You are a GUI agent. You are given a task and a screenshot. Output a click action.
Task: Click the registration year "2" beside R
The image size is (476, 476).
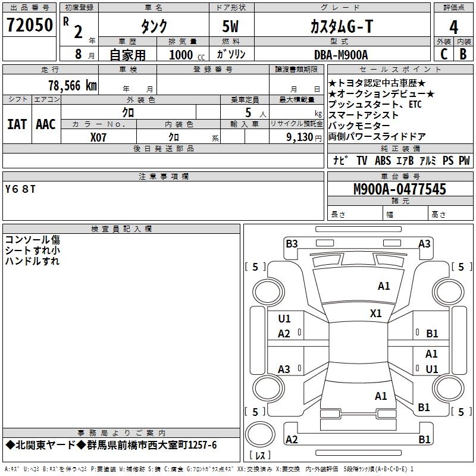click(79, 32)
